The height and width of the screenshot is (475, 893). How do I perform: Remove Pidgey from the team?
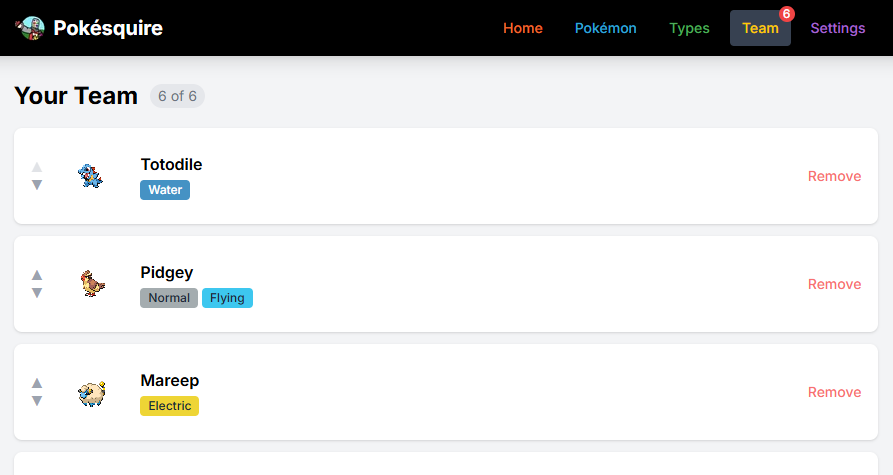834,284
